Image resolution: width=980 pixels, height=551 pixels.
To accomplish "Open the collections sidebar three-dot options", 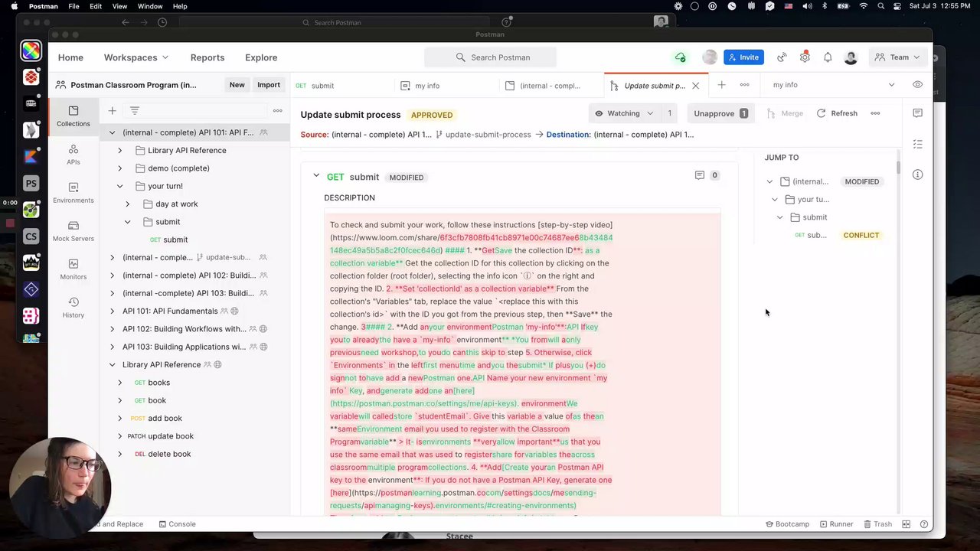I will 277,111.
